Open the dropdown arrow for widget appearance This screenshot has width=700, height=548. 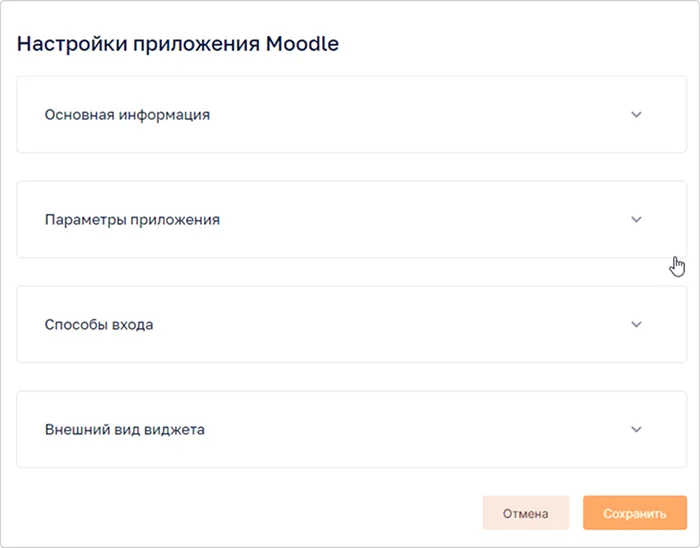point(636,429)
